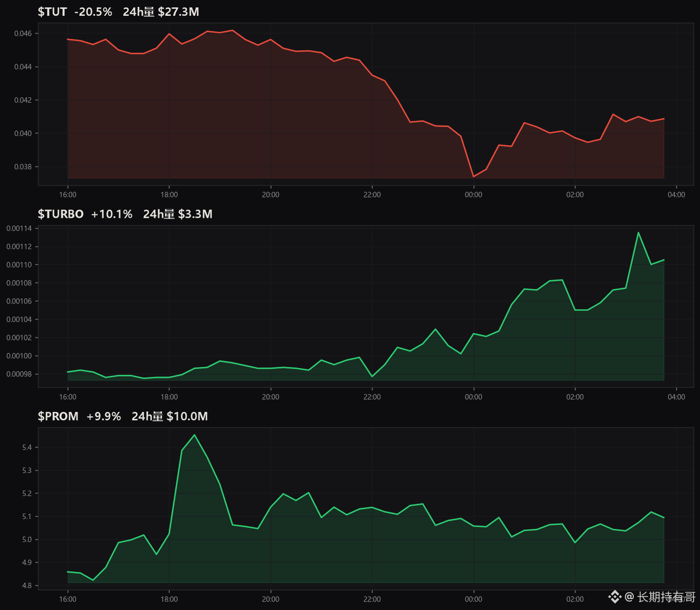The image size is (700, 610).
Task: Click the 0.00114 price axis label
Action: tap(19, 228)
